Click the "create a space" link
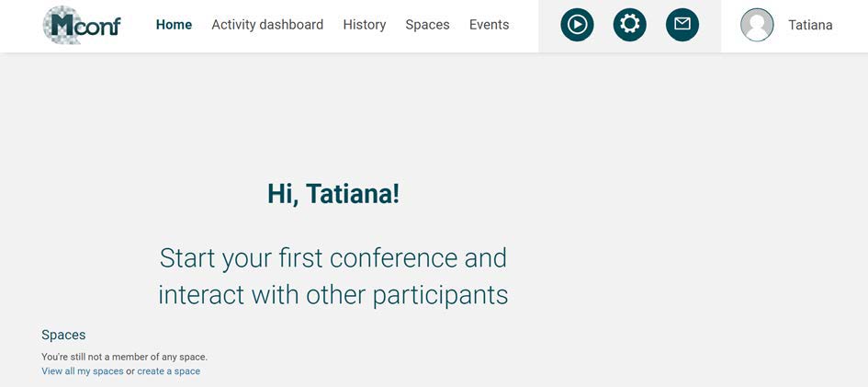This screenshot has height=387, width=868. 169,371
